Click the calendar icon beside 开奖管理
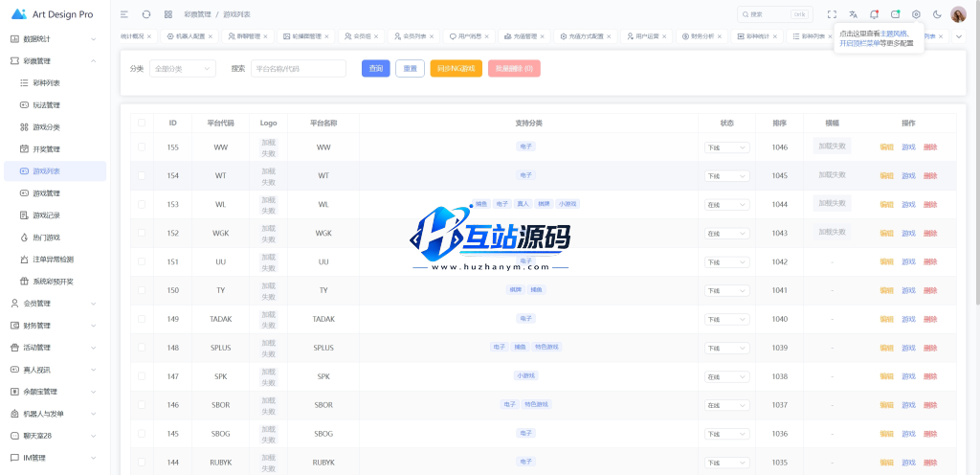This screenshot has width=980, height=475. coord(24,148)
